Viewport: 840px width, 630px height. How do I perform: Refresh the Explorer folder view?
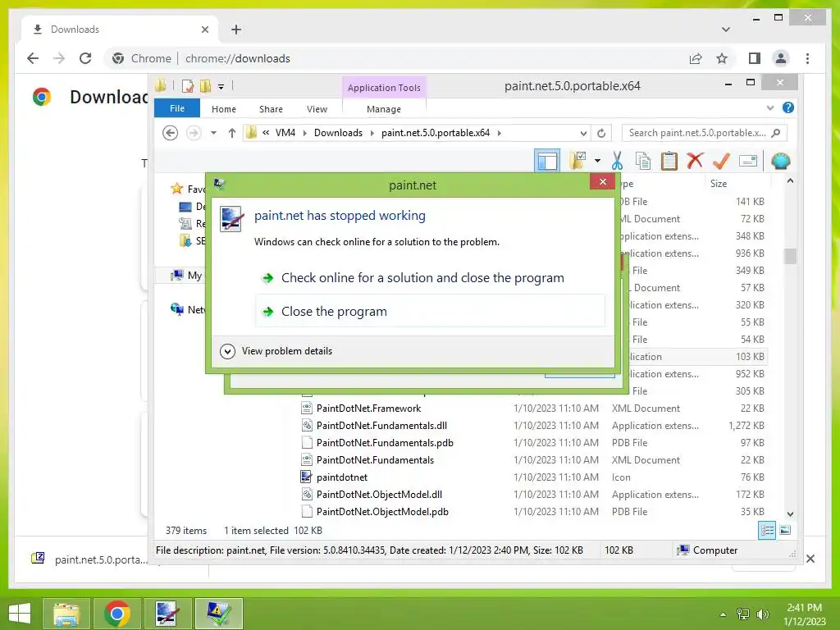click(x=601, y=133)
